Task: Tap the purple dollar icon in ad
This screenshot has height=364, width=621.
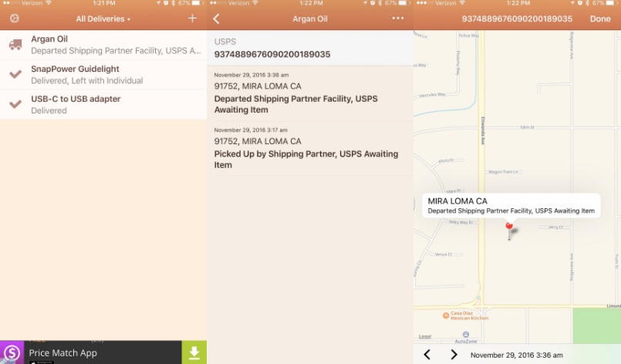Action: (x=12, y=352)
